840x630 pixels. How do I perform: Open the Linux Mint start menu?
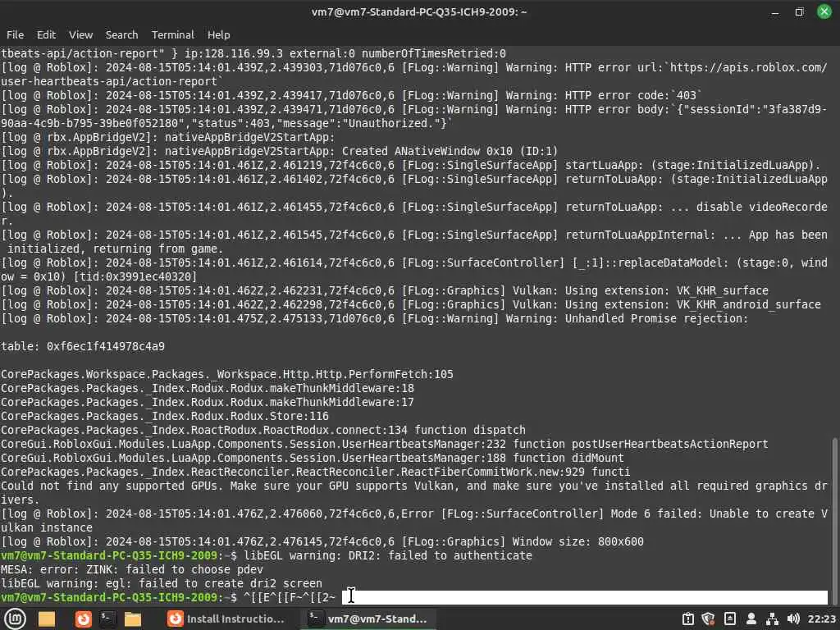(16, 619)
